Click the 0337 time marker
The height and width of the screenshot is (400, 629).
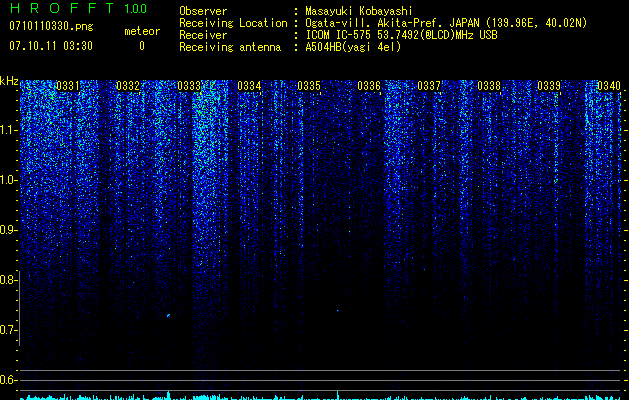[x=429, y=85]
